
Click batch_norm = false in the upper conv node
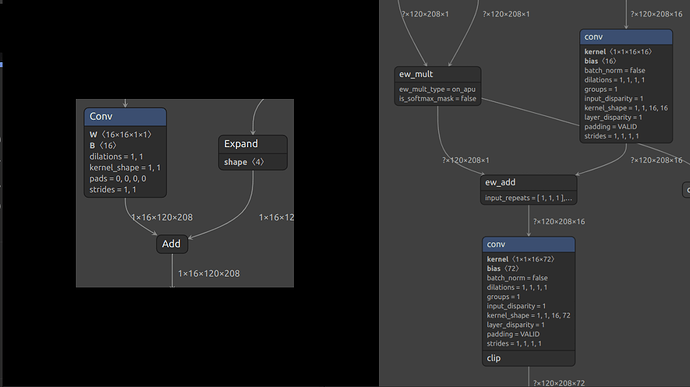[615, 70]
